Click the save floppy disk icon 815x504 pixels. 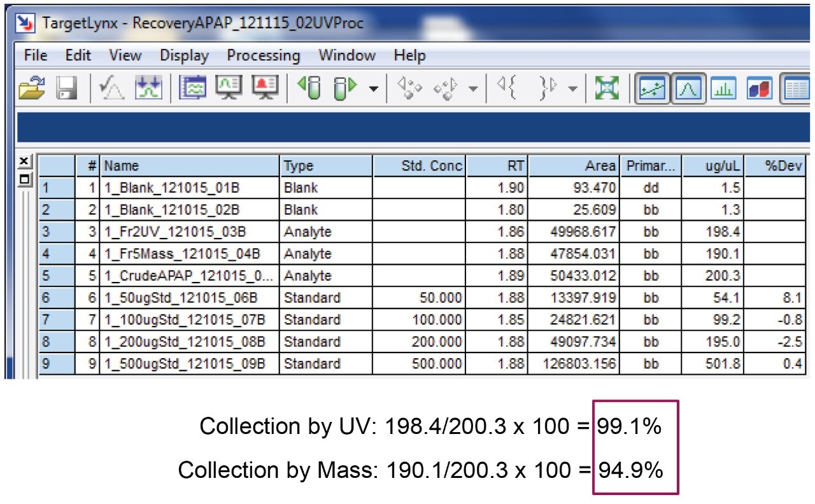(x=66, y=88)
